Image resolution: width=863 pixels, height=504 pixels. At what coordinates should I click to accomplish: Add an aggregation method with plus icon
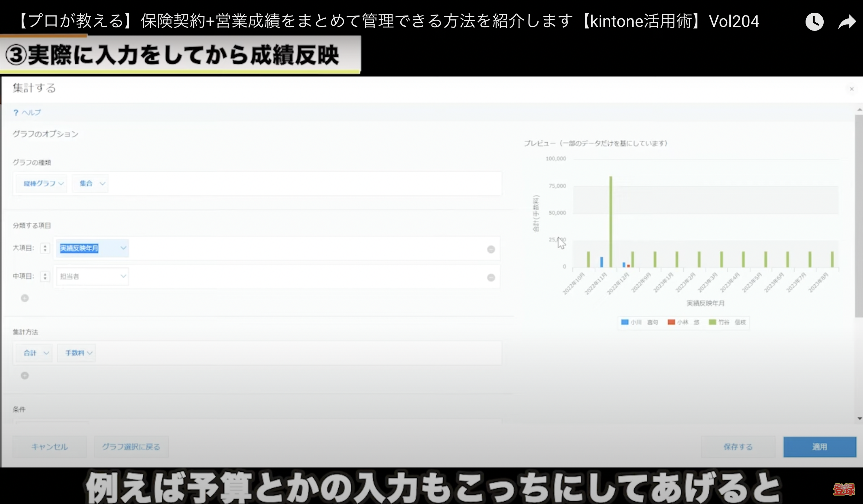coord(25,376)
